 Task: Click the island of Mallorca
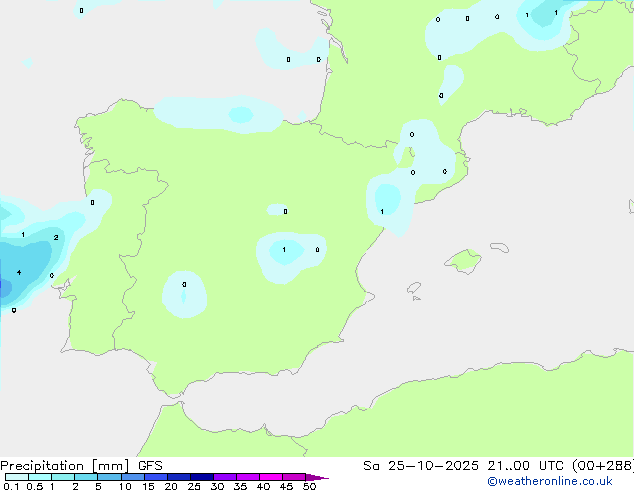[463, 261]
